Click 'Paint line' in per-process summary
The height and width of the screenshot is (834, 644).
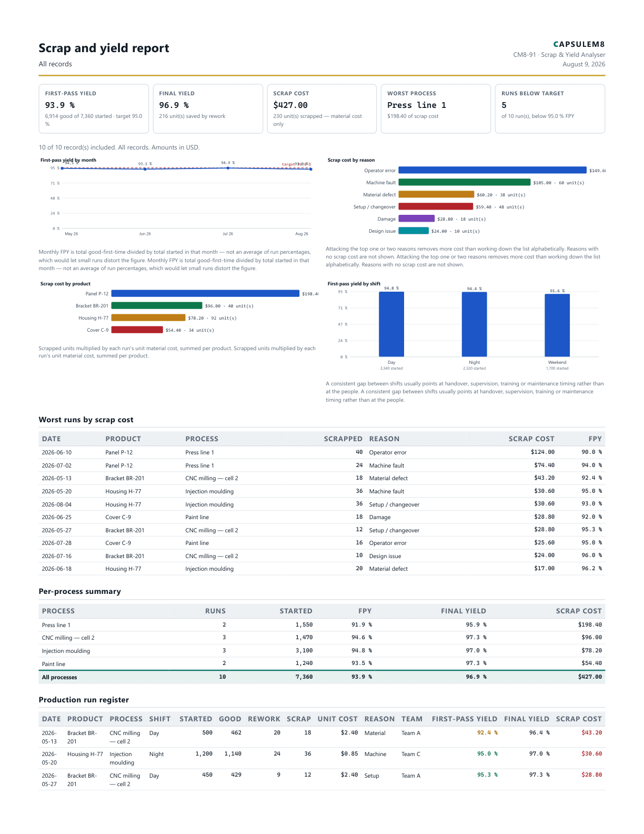(54, 664)
